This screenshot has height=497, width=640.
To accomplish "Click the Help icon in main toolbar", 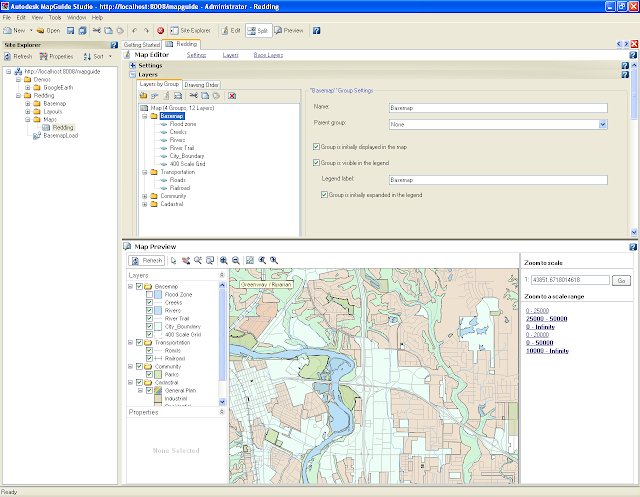I will tap(316, 31).
